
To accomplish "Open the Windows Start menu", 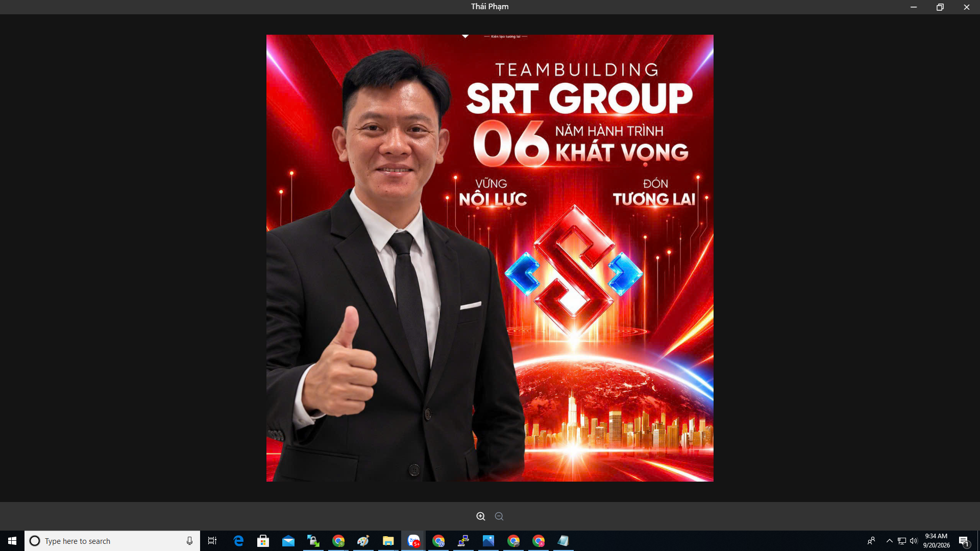I will pos(12,541).
